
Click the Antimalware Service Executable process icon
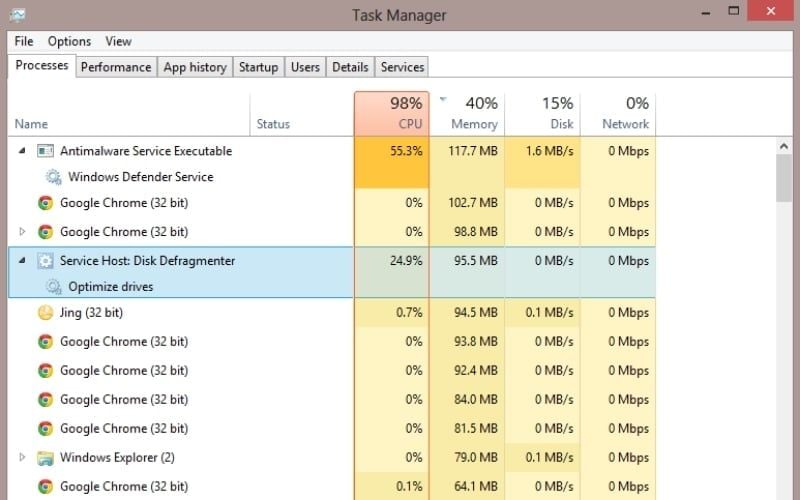pos(45,151)
